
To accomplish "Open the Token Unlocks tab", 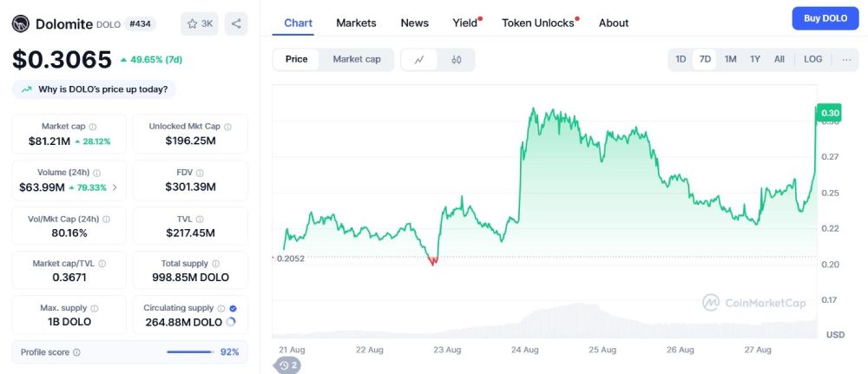I will (x=538, y=23).
